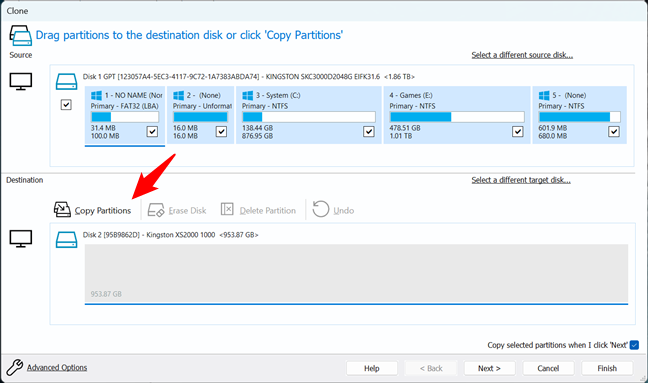Click usage bar of partition 3 System (C:)

(x=308, y=117)
